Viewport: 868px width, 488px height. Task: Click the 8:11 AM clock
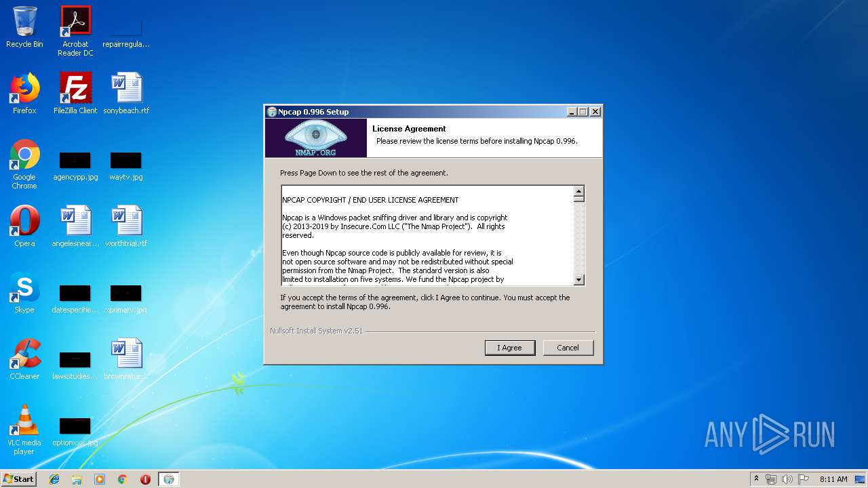click(833, 479)
